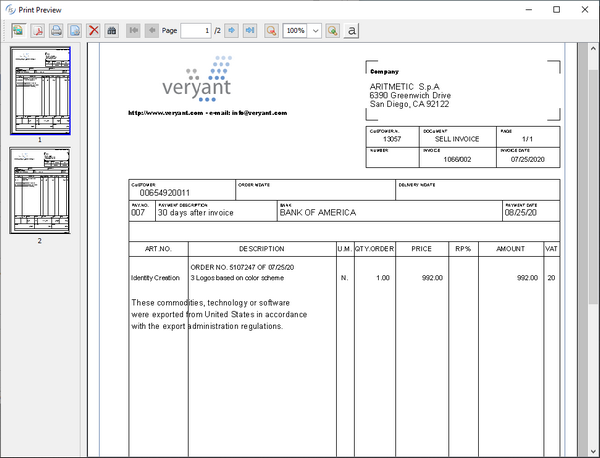Image resolution: width=600 pixels, height=458 pixels.
Task: Click the 'Identity Creation' article text
Action: (x=155, y=278)
